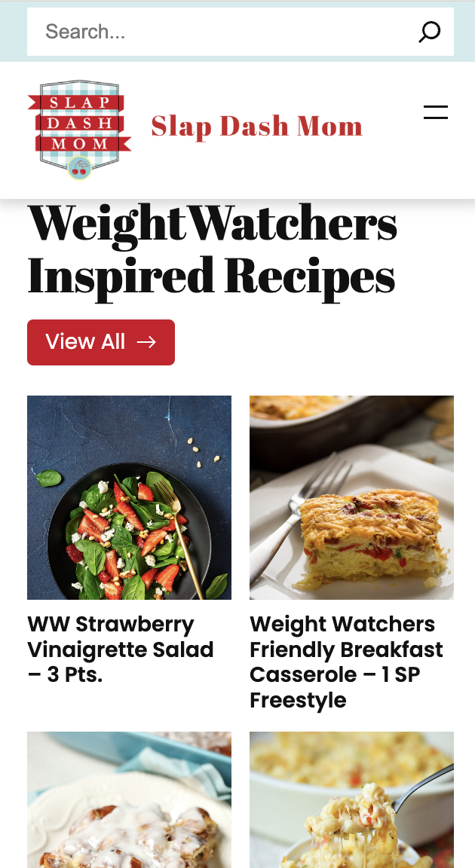Click the View All button
Image resolution: width=475 pixels, height=868 pixels.
click(101, 342)
